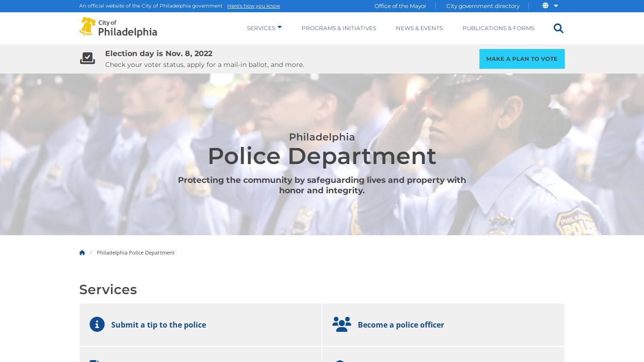Click the ballot box election icon
644x362 pixels.
87,58
